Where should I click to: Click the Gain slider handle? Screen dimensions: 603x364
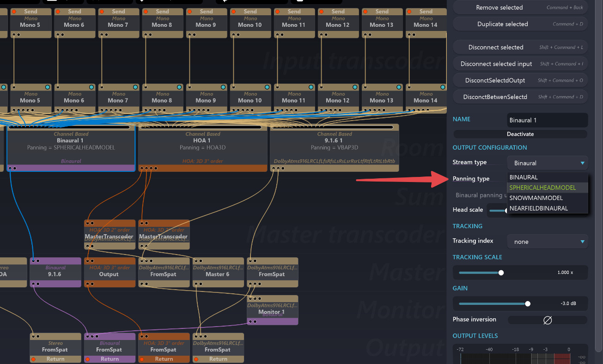(x=528, y=303)
